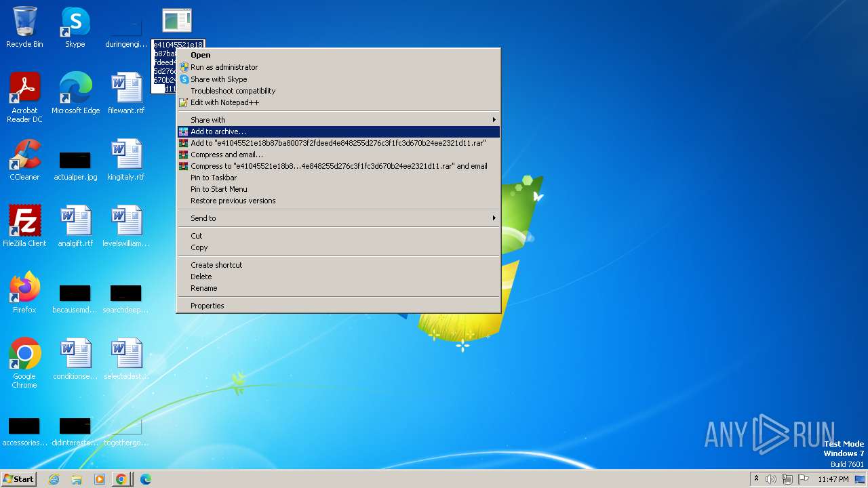Select the filewant.rtf document icon

coord(126,94)
